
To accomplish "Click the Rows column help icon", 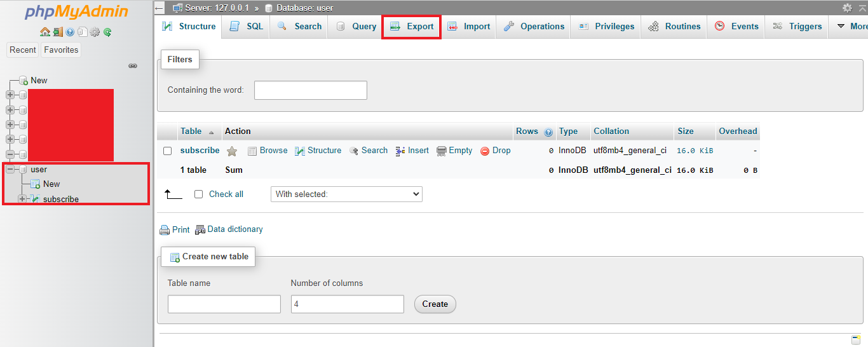I will [x=548, y=132].
